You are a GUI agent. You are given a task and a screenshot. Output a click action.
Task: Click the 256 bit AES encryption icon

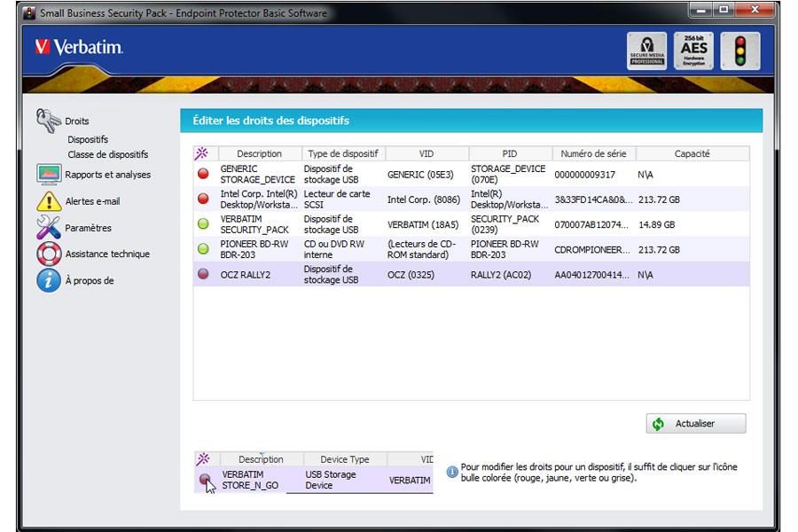[x=693, y=51]
